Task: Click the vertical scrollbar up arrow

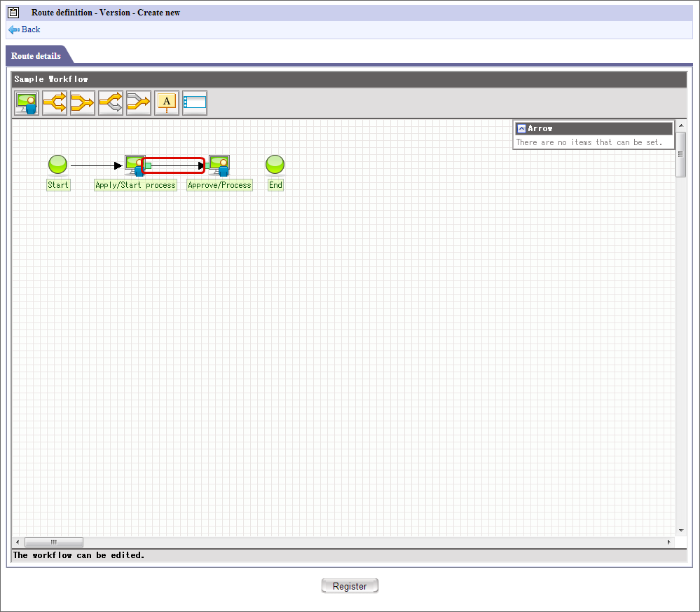Action: click(x=681, y=125)
